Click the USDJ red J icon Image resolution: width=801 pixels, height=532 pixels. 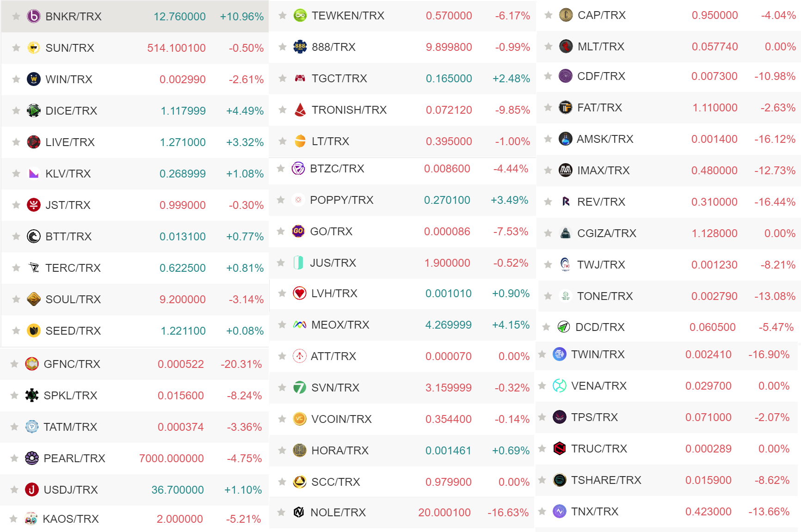tap(32, 490)
